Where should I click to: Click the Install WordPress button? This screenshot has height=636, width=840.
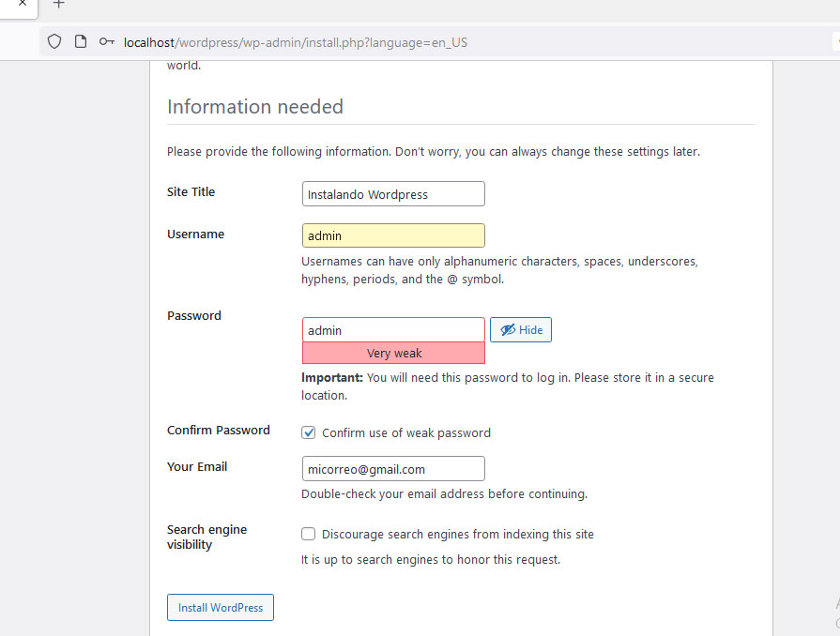click(221, 608)
